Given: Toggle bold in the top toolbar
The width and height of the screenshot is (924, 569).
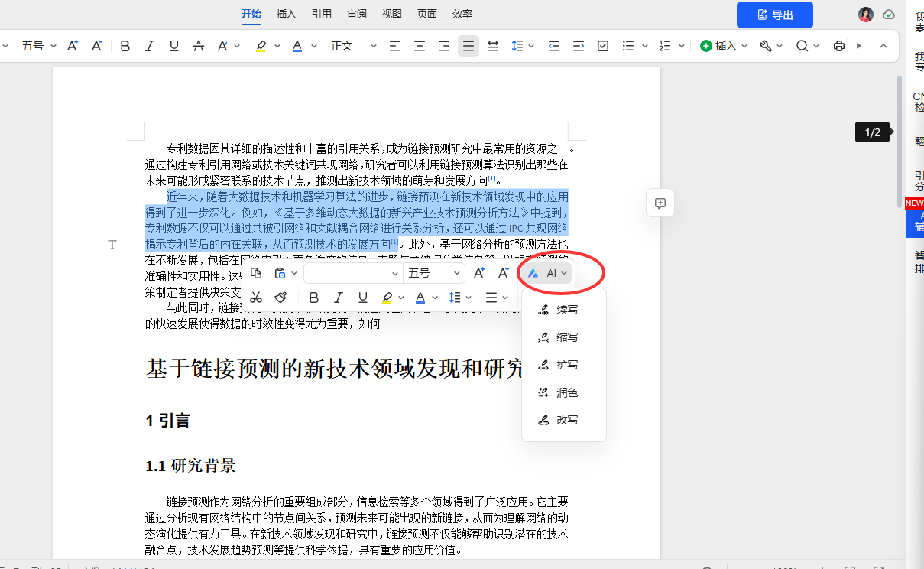Looking at the screenshot, I should (x=125, y=46).
